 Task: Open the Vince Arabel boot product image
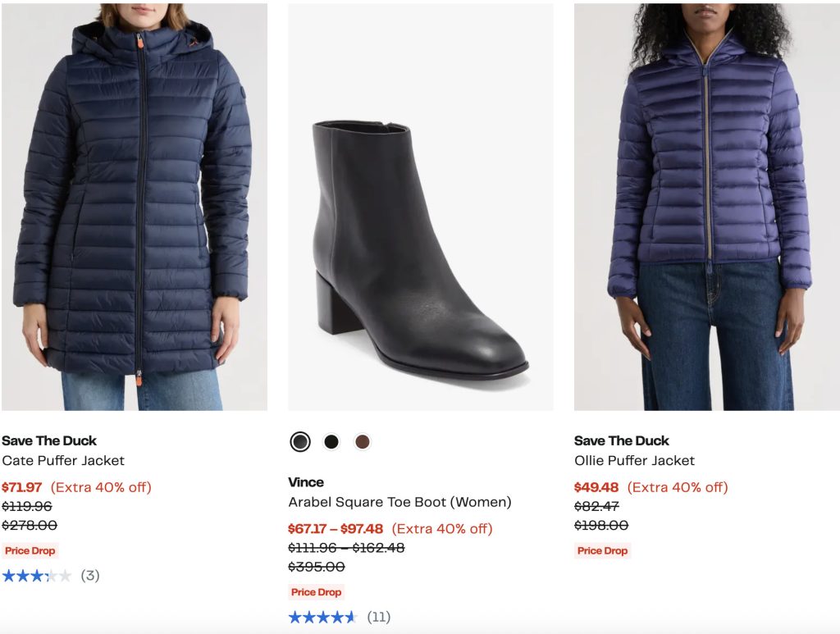(x=420, y=205)
